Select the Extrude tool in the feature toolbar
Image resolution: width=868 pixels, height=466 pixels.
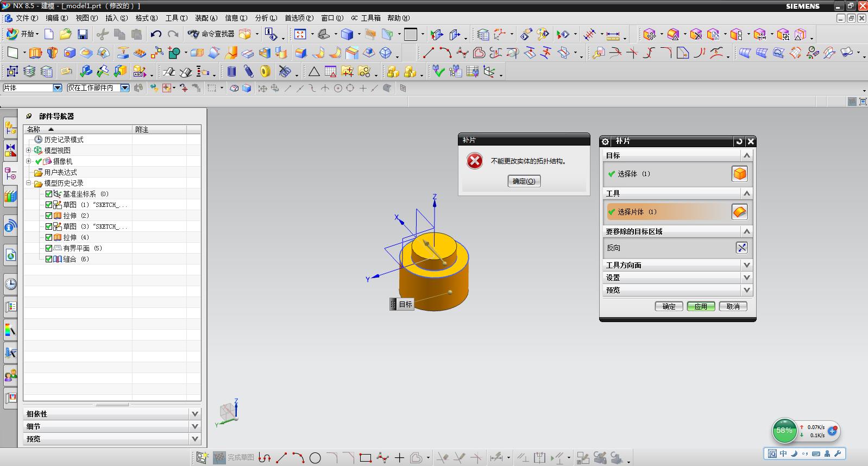[x=35, y=53]
